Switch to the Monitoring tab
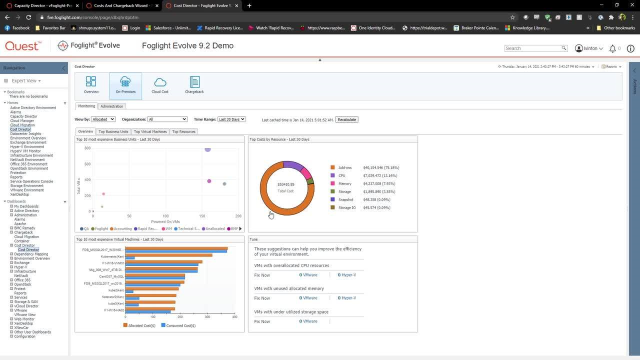This screenshot has height=360, width=640. click(x=86, y=106)
